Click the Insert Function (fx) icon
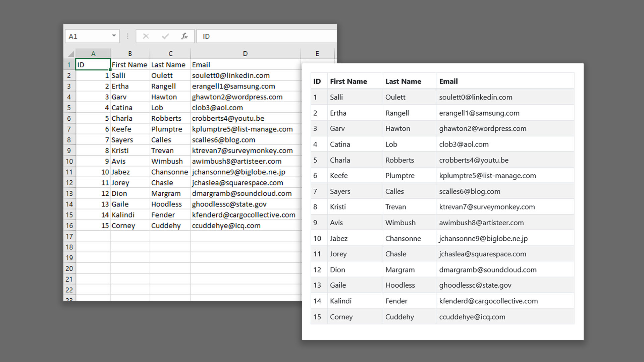644x362 pixels. [x=185, y=36]
